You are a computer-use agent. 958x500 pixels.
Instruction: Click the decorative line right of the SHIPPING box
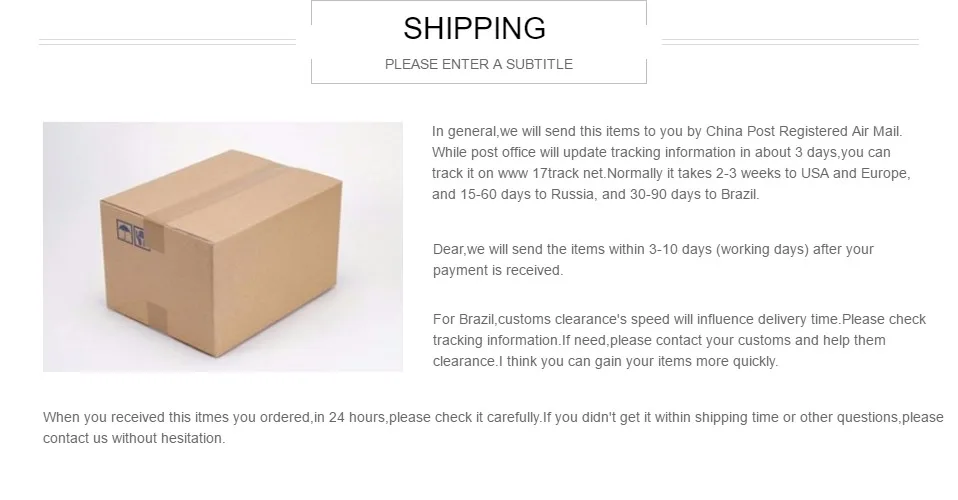click(x=790, y=42)
